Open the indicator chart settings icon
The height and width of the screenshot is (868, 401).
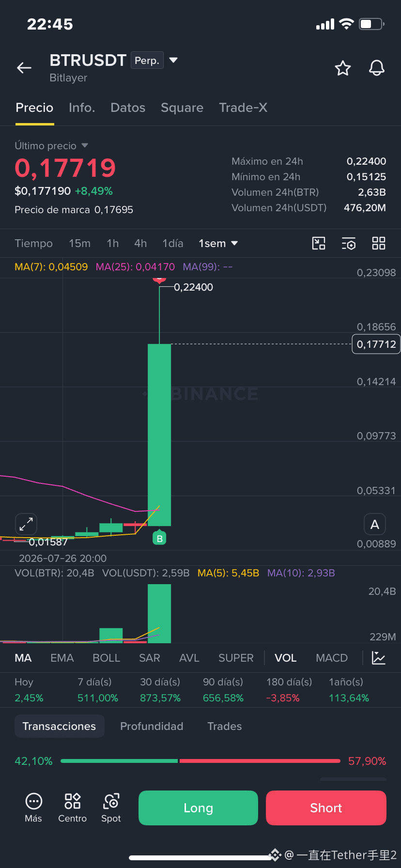coord(379,658)
